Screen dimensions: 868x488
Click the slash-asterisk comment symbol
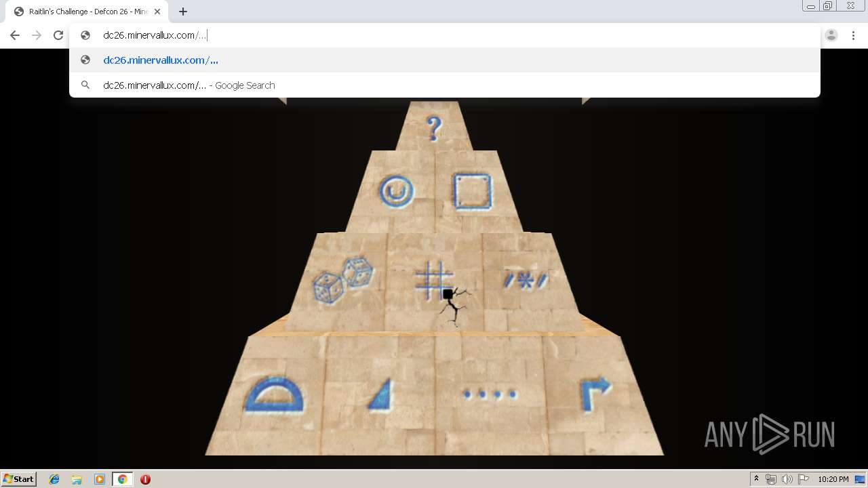(x=526, y=280)
